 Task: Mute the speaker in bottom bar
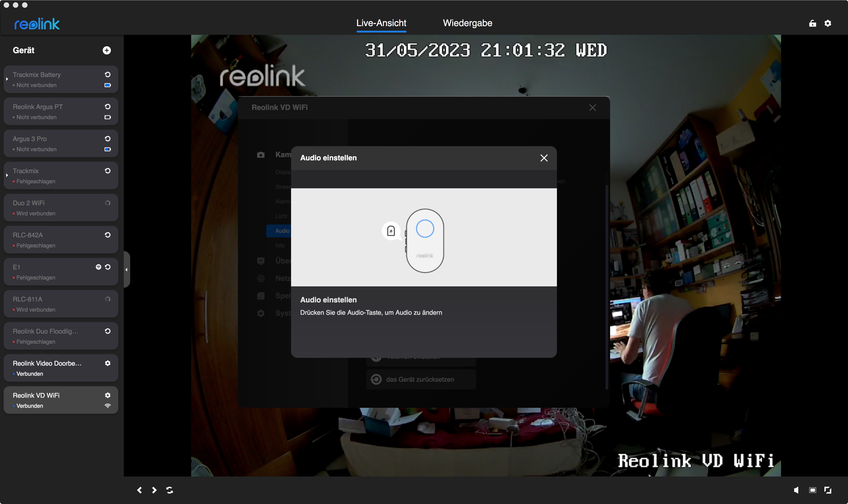pyautogui.click(x=796, y=490)
